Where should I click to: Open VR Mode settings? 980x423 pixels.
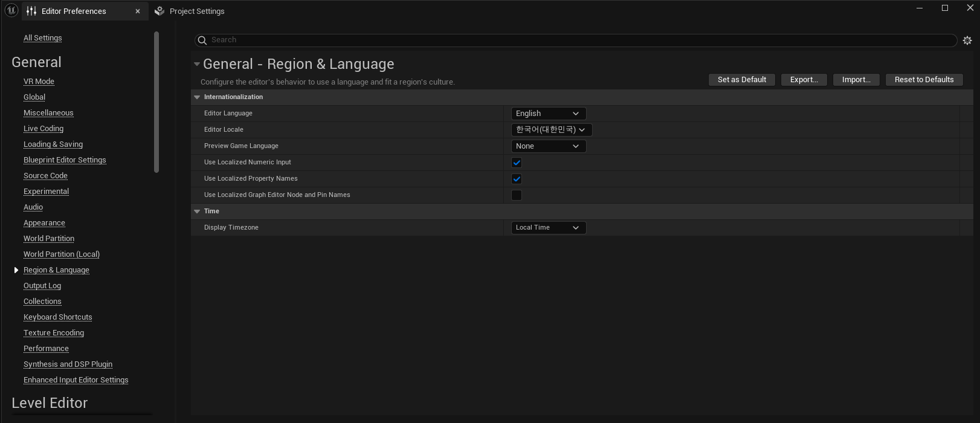click(39, 82)
